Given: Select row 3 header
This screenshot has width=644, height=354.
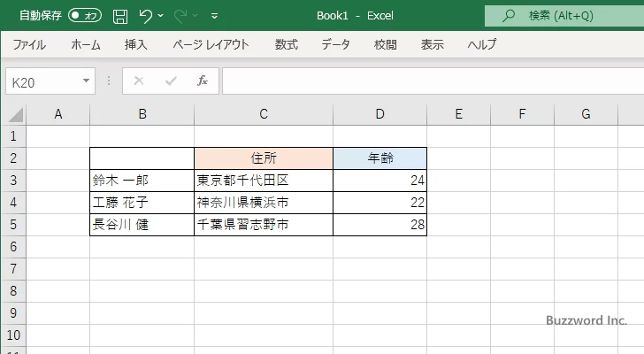Looking at the screenshot, I should click(x=13, y=181).
